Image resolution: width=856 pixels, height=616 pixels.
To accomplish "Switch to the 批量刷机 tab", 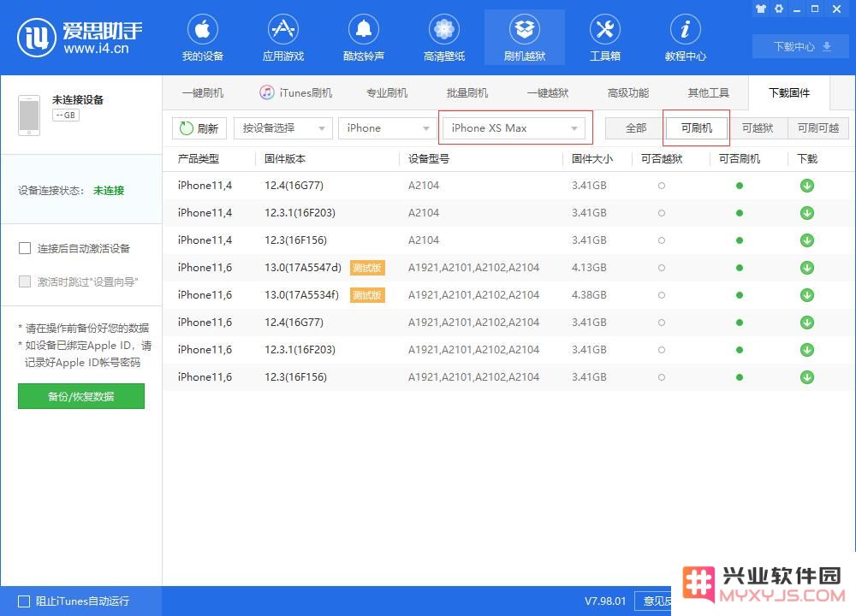I will (x=467, y=92).
